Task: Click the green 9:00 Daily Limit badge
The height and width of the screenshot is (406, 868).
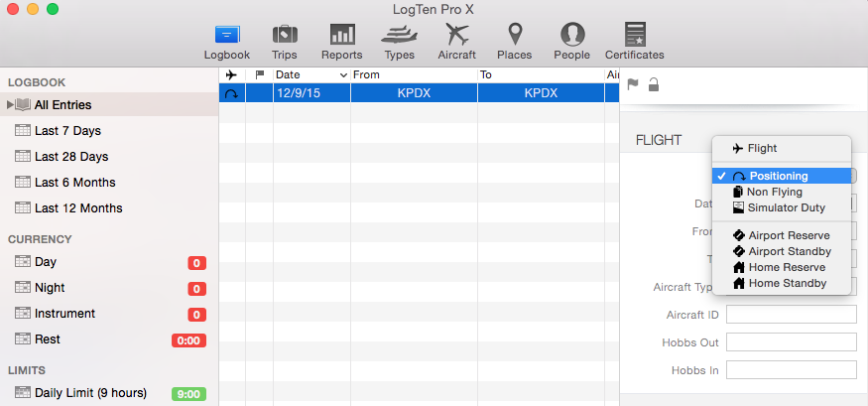Action: click(188, 394)
